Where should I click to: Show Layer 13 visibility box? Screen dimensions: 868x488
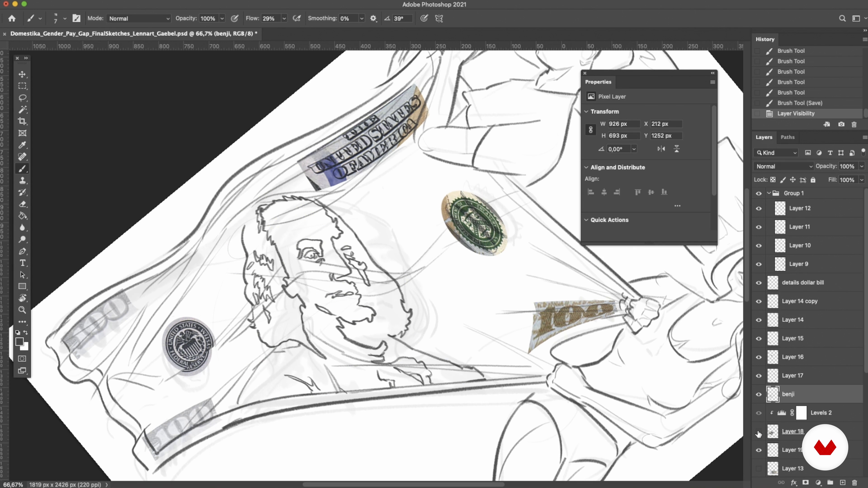tap(759, 469)
